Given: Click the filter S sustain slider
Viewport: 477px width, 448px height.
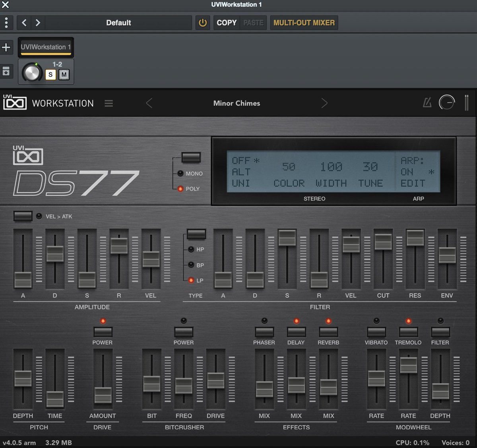Looking at the screenshot, I should coord(287,238).
